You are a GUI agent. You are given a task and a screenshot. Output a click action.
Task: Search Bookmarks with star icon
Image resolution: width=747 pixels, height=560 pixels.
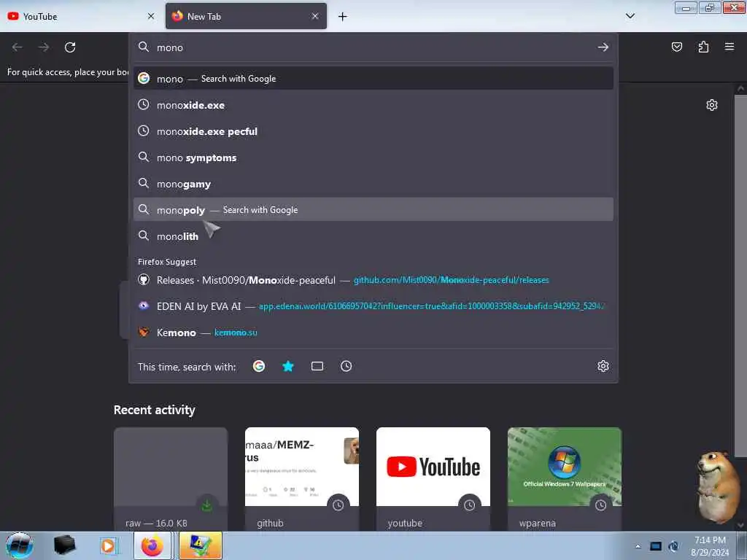(x=288, y=366)
